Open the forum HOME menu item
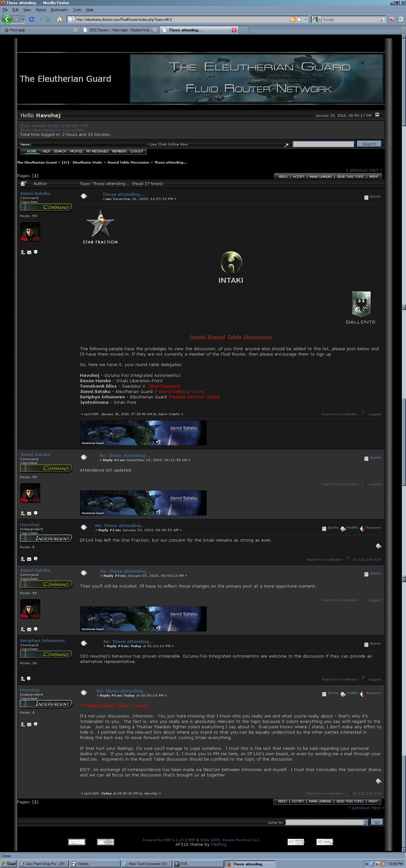The height and width of the screenshot is (868, 406). (31, 151)
